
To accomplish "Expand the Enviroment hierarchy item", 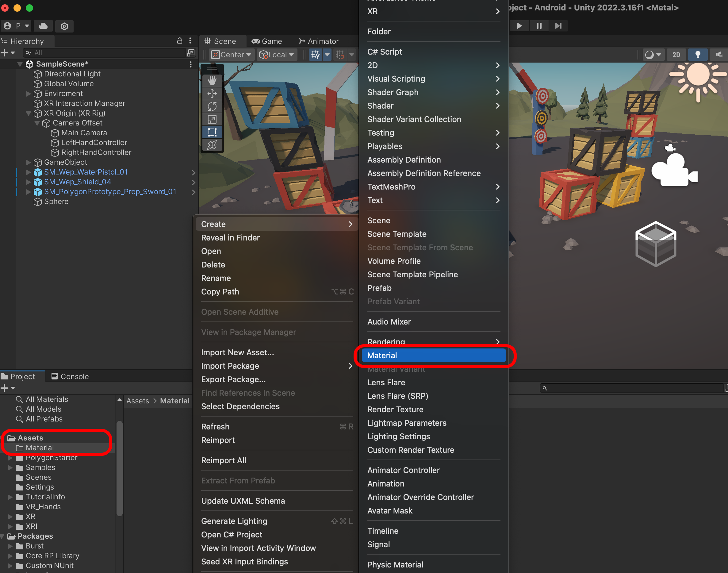I will (x=29, y=94).
